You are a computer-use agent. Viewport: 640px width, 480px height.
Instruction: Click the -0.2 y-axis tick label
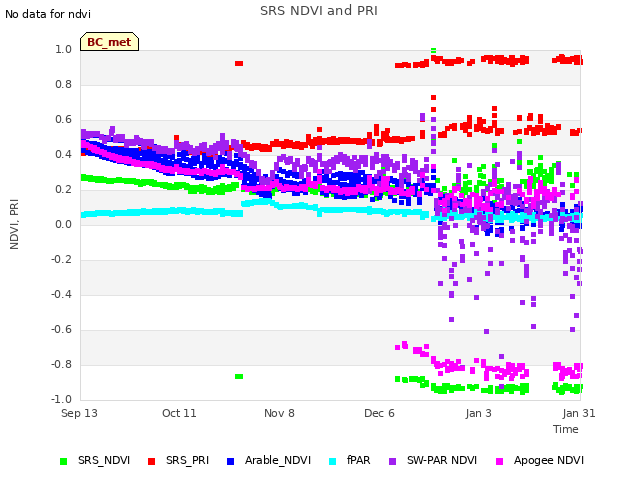tap(62, 260)
